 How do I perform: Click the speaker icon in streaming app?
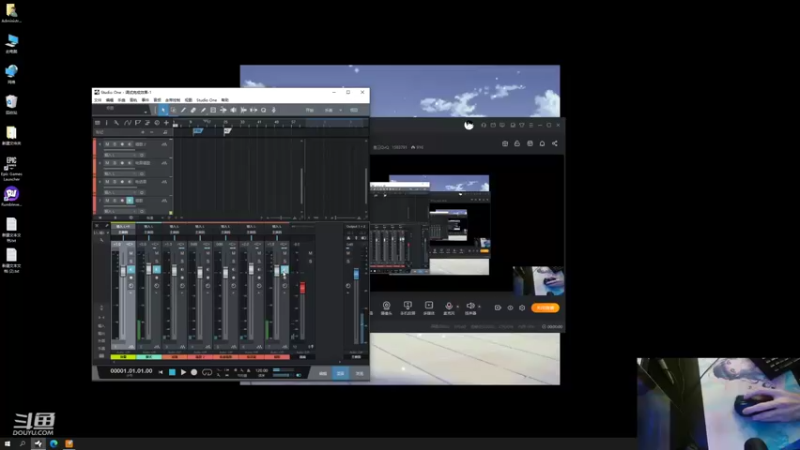tap(470, 306)
